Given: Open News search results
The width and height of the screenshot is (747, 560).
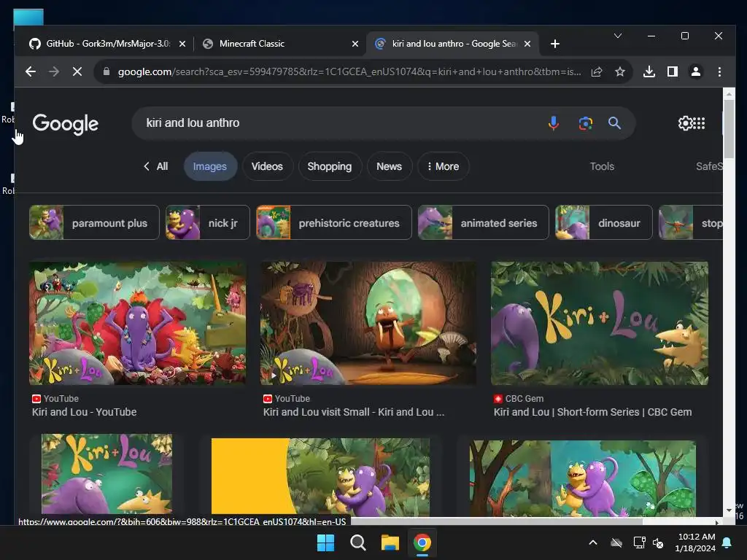Looking at the screenshot, I should pos(390,166).
